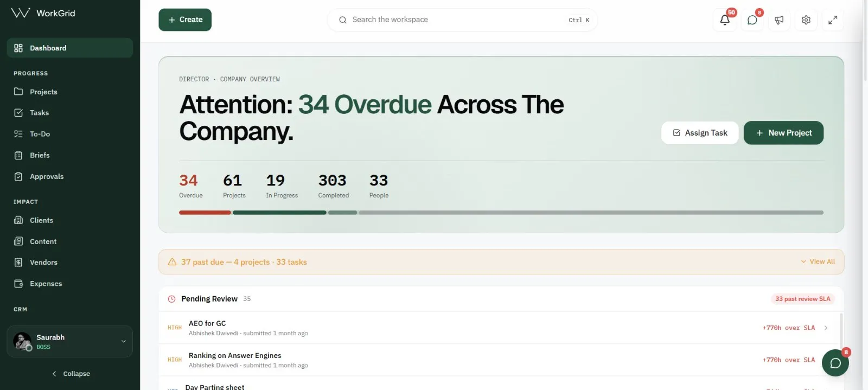Open the notifications bell
The width and height of the screenshot is (868, 390).
(x=725, y=20)
